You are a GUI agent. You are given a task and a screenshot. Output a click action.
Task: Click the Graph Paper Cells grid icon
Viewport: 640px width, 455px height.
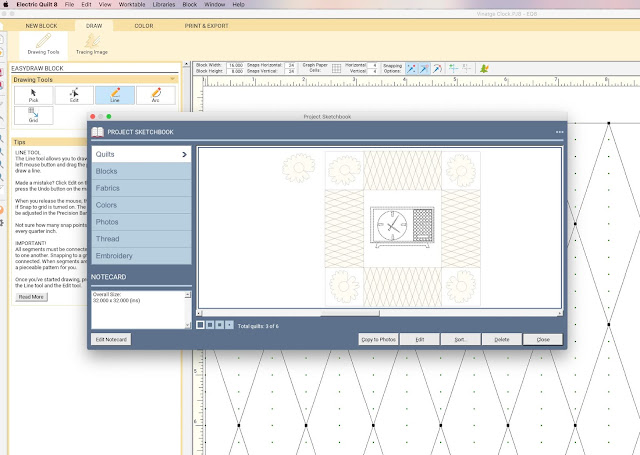(336, 68)
